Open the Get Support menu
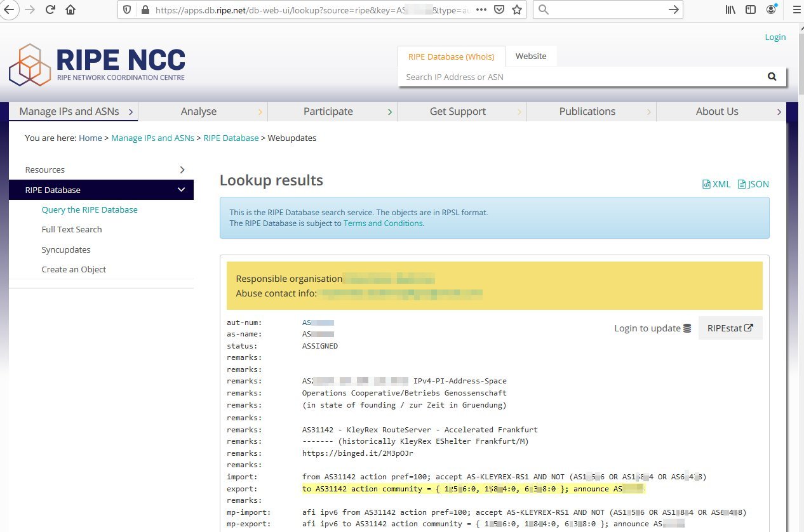The image size is (804, 532). [x=457, y=111]
